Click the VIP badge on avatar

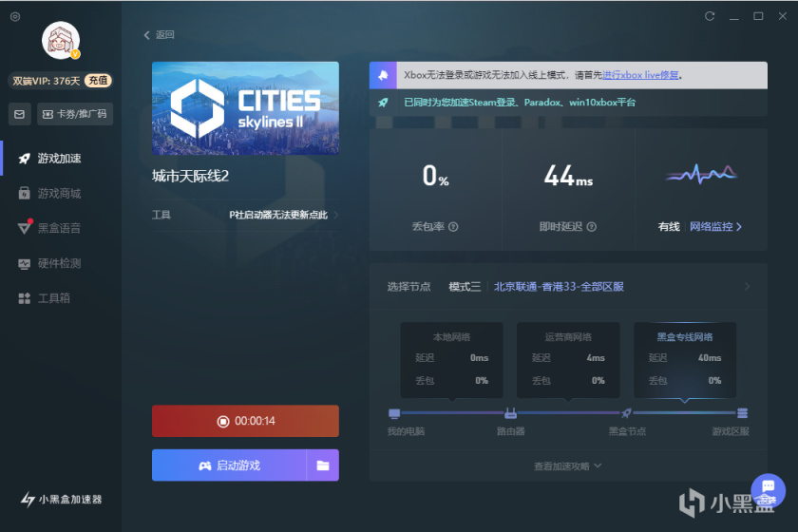pos(75,54)
